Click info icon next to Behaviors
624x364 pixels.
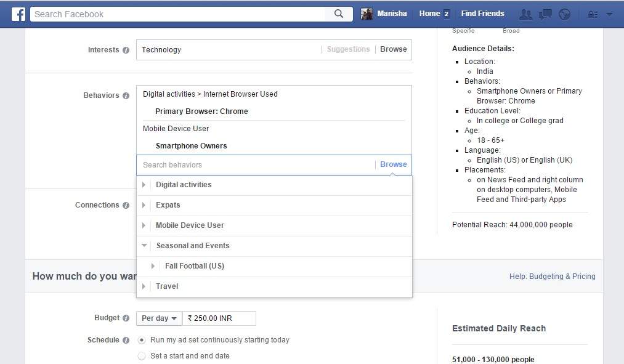click(x=126, y=96)
